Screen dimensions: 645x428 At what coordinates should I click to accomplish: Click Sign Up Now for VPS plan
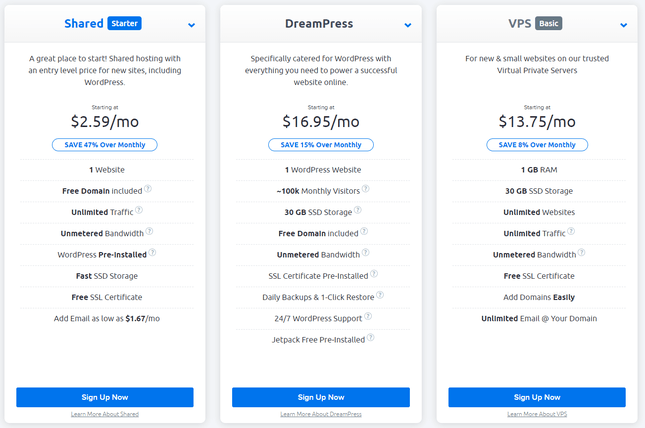pos(537,397)
